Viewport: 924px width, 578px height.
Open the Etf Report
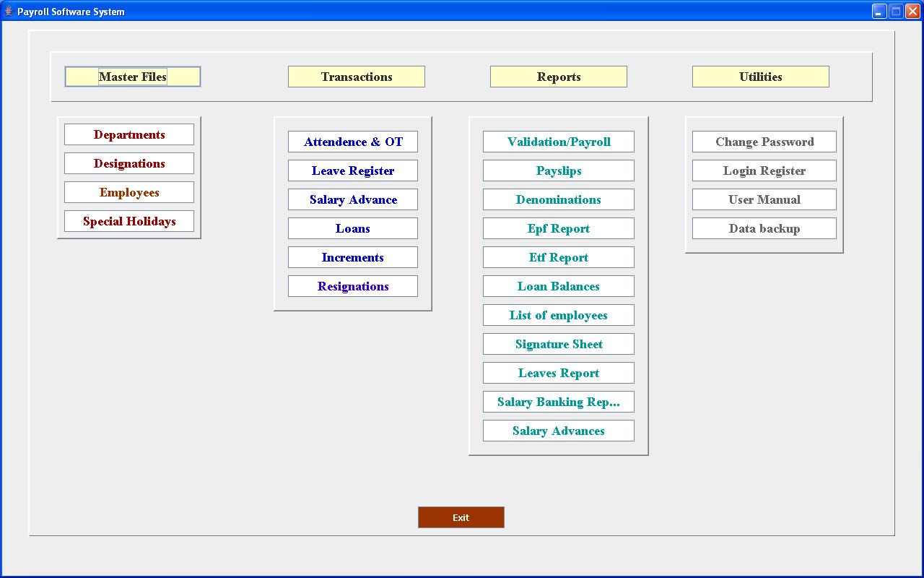coord(558,257)
